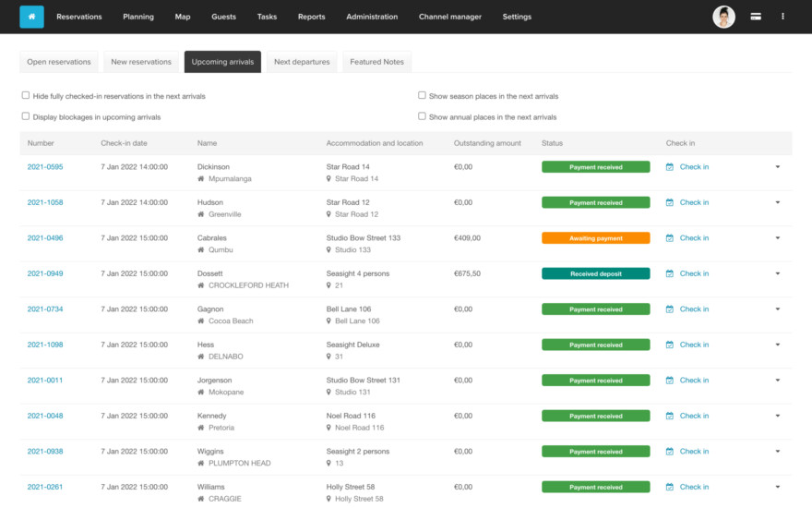Image resolution: width=812 pixels, height=508 pixels.
Task: Open the Tasks menu
Action: 267,17
